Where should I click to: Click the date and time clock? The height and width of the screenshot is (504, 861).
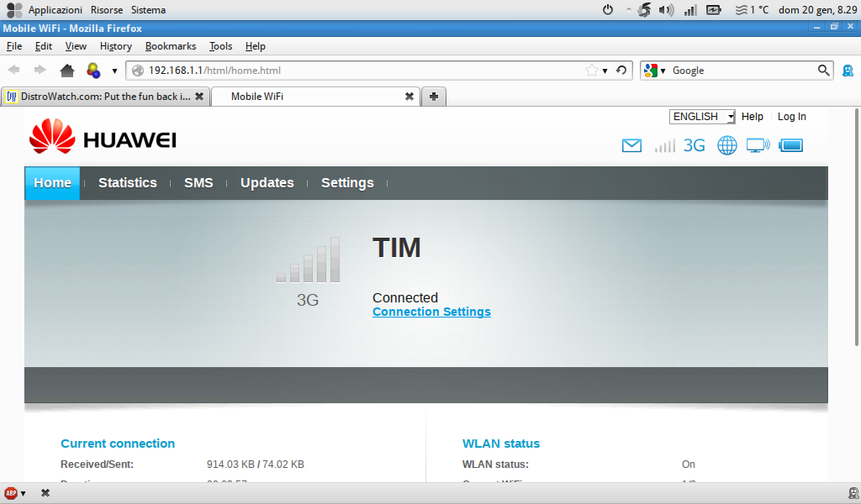(817, 10)
